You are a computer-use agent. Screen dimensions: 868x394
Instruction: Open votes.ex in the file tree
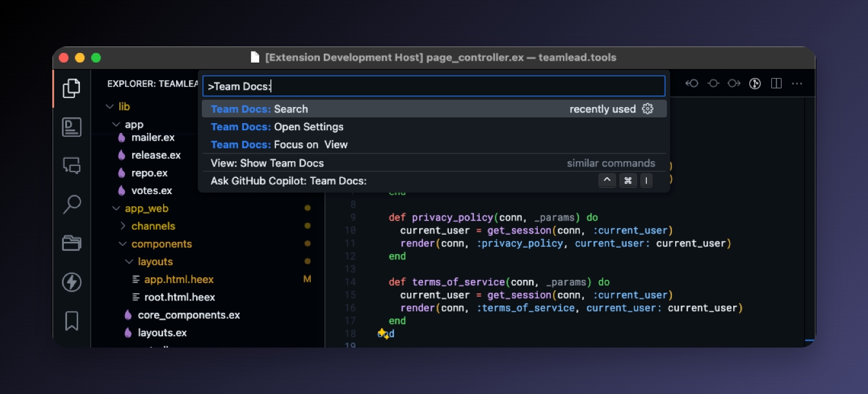(152, 190)
